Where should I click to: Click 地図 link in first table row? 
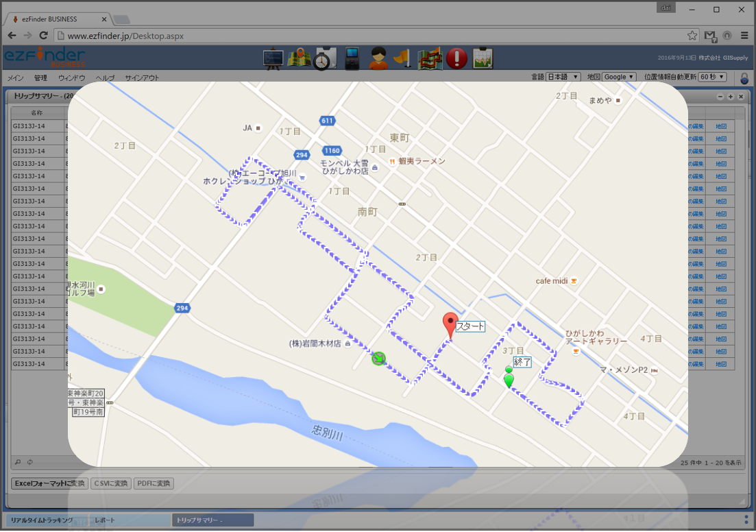coord(721,126)
